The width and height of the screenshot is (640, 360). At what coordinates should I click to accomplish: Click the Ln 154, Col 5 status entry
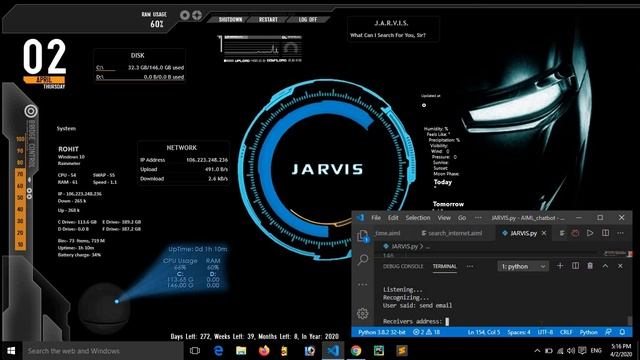(484, 332)
